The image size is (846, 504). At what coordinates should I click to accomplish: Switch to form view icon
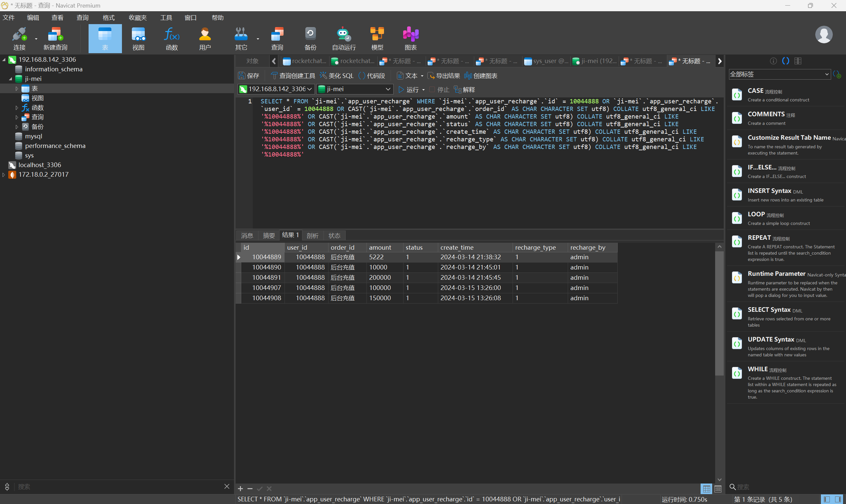coord(718,489)
